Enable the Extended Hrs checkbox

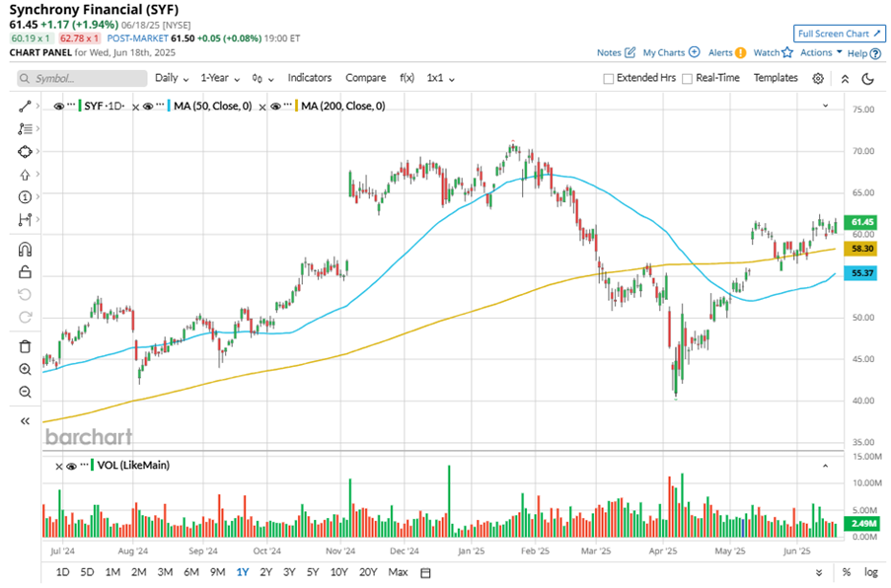pos(609,78)
